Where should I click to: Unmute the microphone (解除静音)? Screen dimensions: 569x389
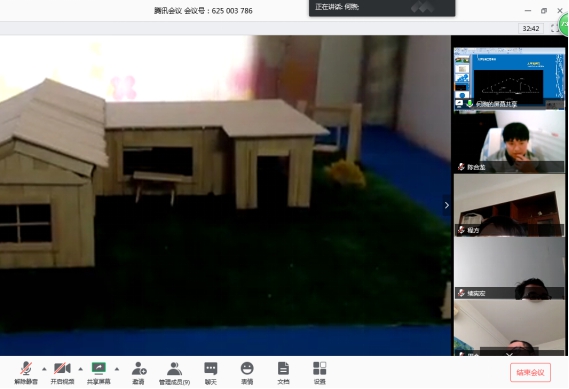26,373
